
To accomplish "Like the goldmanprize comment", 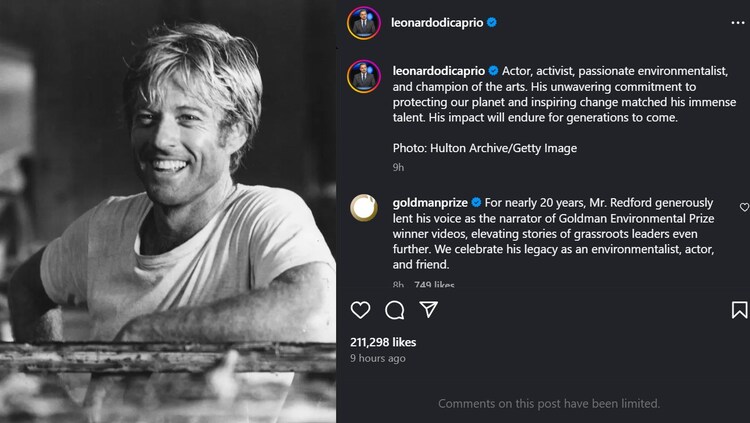I will [x=744, y=207].
